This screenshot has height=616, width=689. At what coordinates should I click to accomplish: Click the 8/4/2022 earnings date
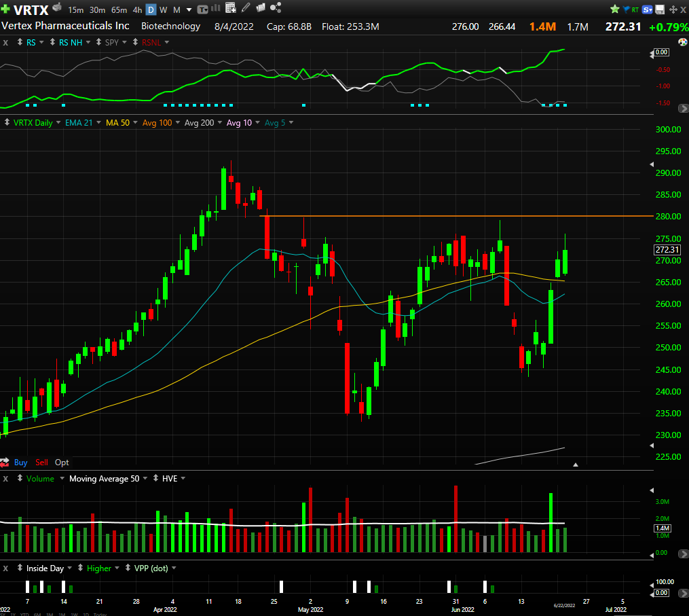pyautogui.click(x=234, y=26)
